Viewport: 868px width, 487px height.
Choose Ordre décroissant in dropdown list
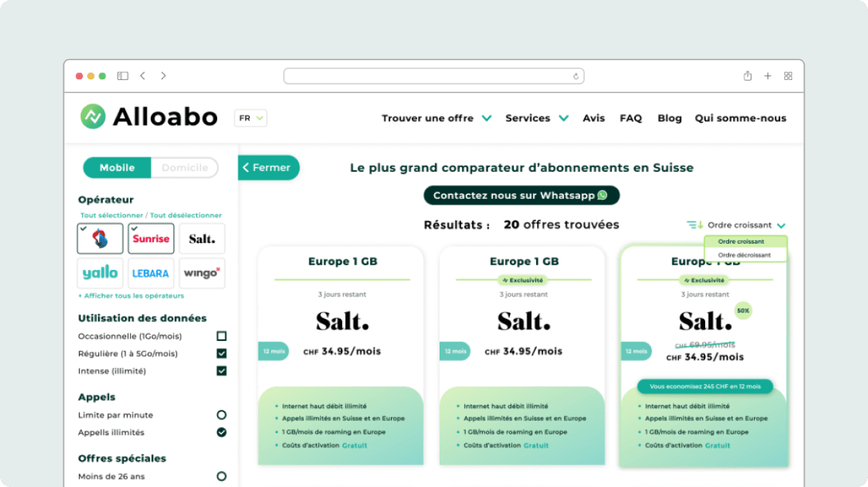coord(746,255)
